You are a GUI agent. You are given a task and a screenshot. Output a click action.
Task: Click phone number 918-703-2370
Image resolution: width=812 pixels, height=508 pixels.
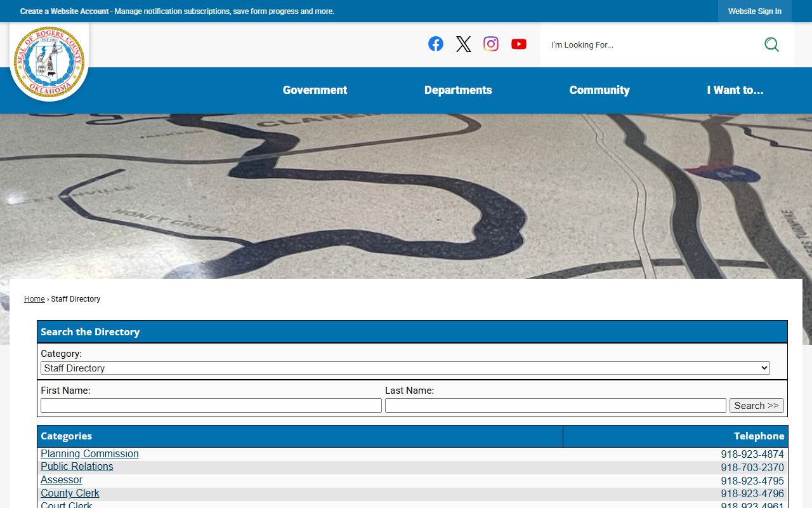(x=752, y=468)
